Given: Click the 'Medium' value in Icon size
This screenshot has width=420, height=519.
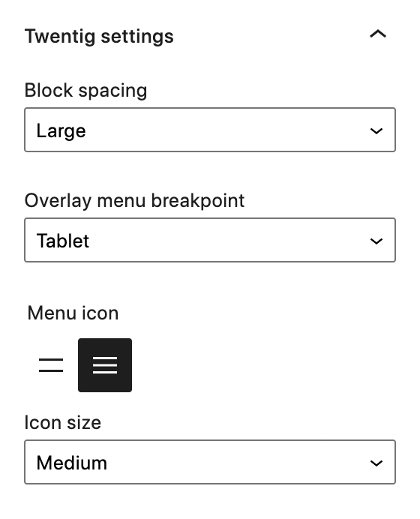Looking at the screenshot, I should click(72, 463).
